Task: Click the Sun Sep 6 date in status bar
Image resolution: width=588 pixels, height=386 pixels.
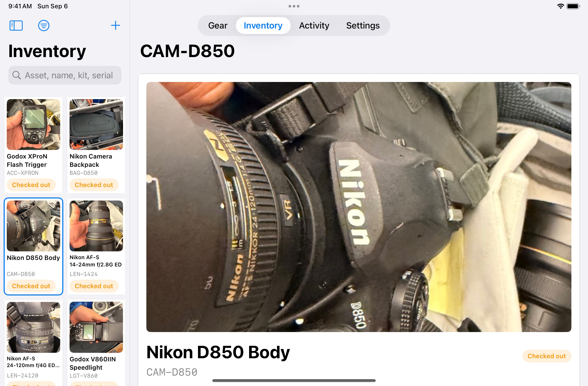Action: 52,6
